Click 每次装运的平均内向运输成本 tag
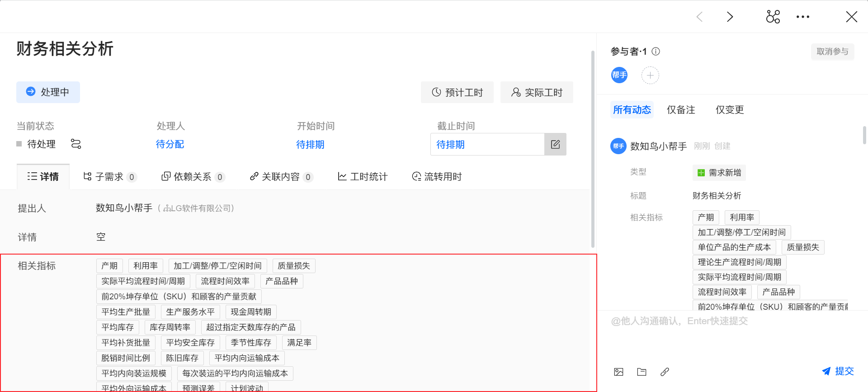868x392 pixels. click(235, 373)
